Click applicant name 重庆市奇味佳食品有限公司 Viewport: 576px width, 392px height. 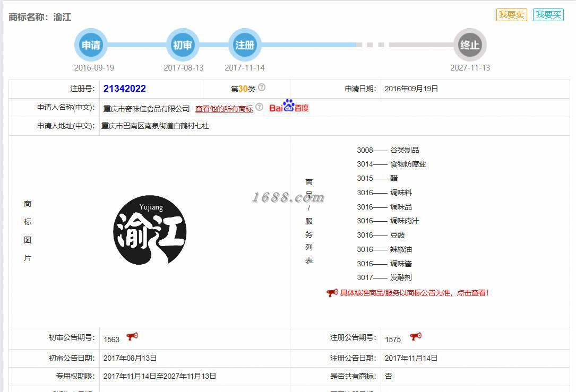(x=146, y=109)
